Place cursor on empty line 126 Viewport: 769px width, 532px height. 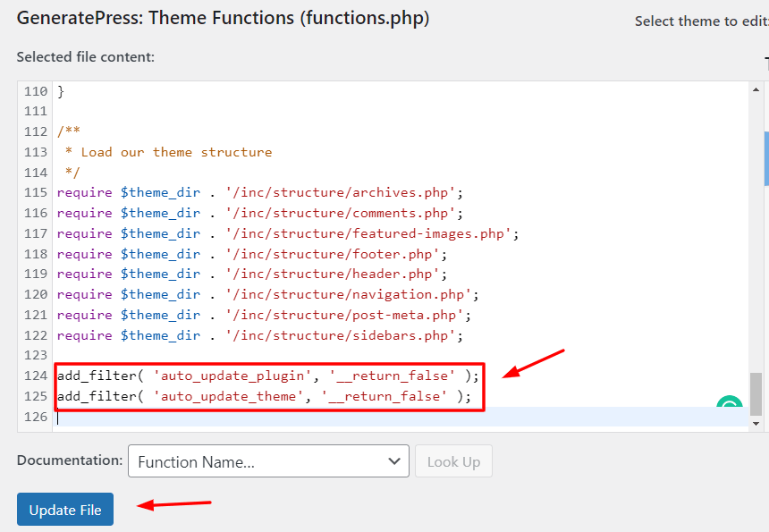[401, 417]
